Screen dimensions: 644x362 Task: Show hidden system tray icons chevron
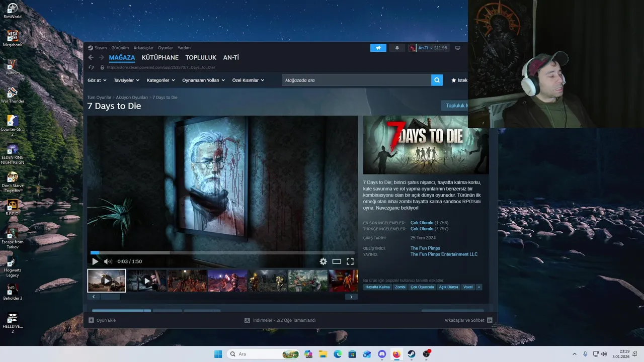pyautogui.click(x=574, y=354)
